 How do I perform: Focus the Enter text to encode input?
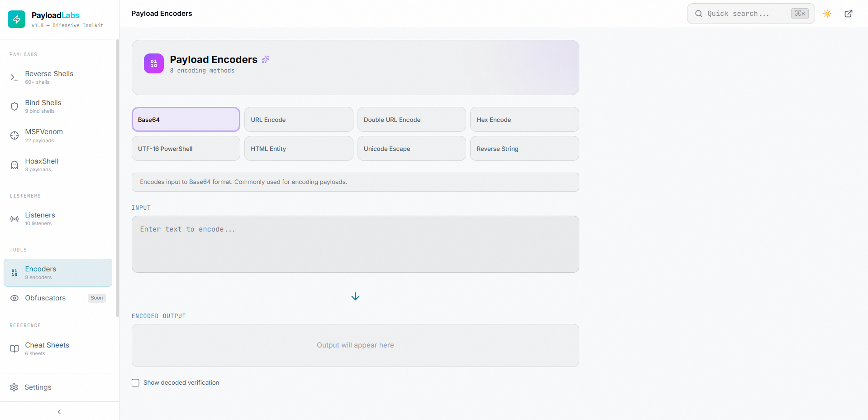click(x=355, y=244)
